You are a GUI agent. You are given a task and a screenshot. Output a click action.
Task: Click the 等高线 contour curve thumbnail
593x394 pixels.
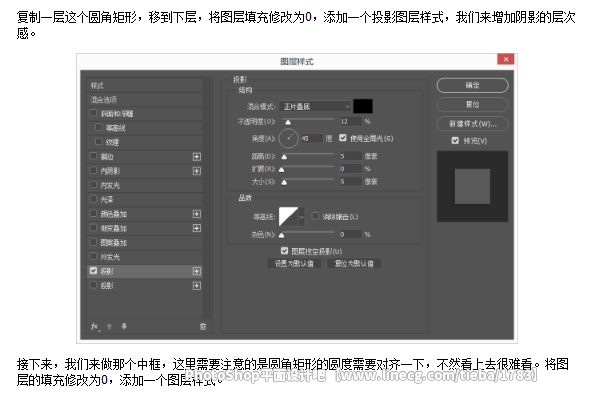click(289, 217)
